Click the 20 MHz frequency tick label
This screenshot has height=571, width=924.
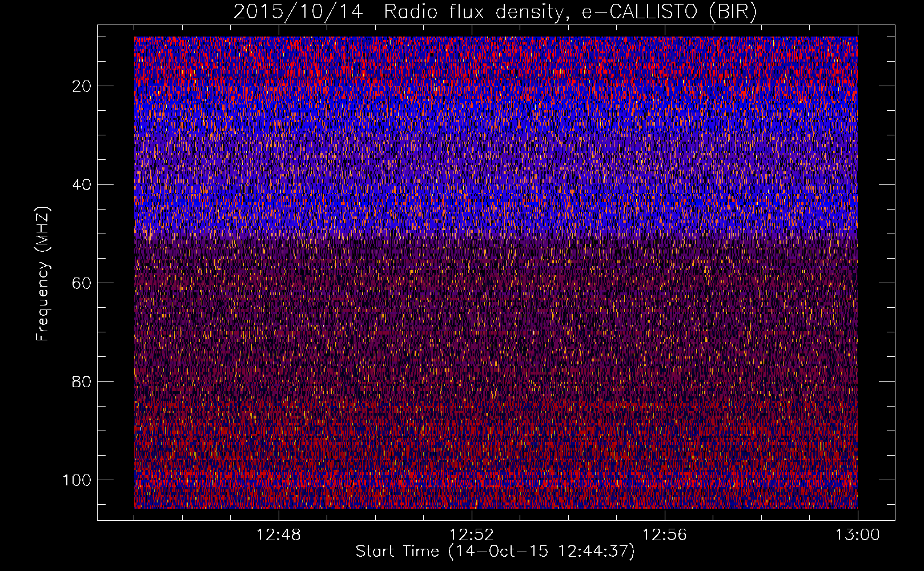click(82, 86)
